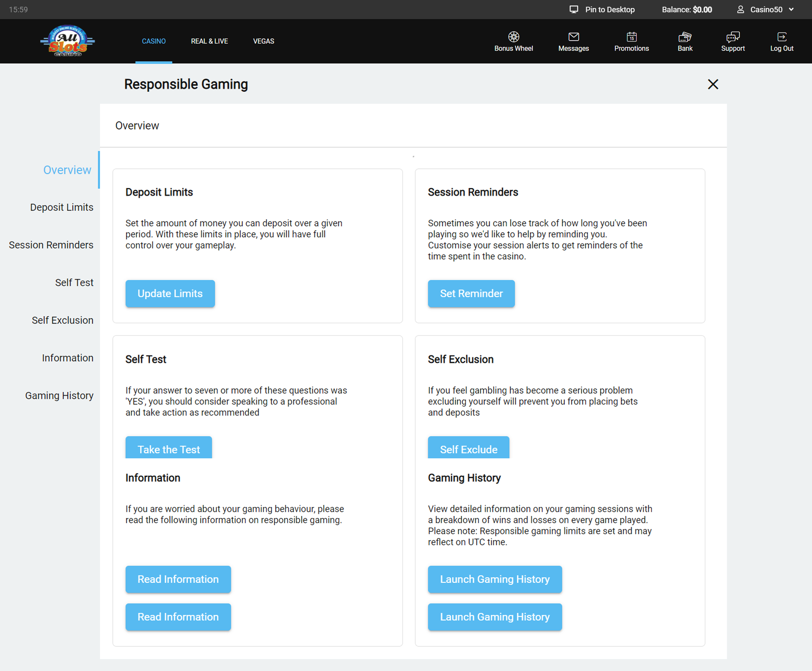Open Deposit Limits in the sidebar
The width and height of the screenshot is (812, 671).
click(x=62, y=207)
